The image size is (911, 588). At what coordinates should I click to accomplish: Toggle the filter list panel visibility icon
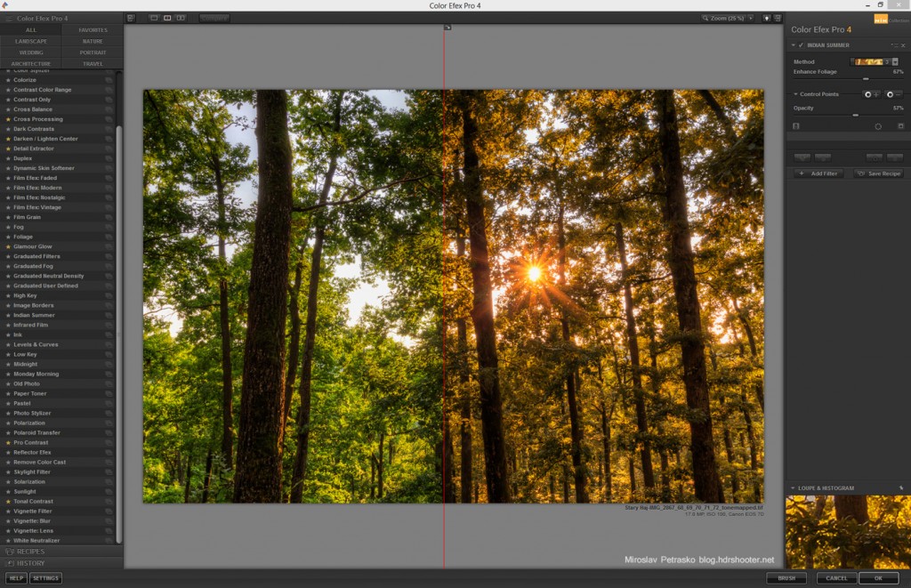coord(131,18)
